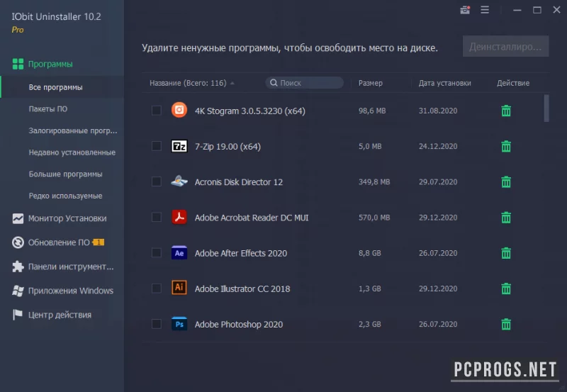Open the hamburger options menu
Viewport: 567px width, 392px height.
click(x=485, y=10)
